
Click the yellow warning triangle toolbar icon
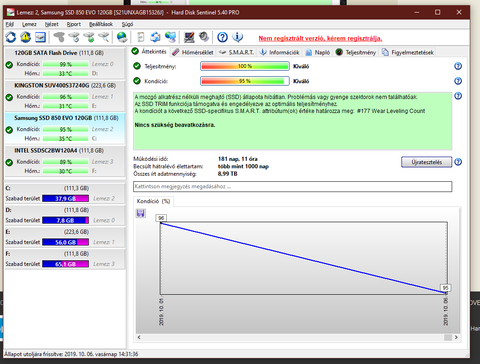pyautogui.click(x=26, y=37)
